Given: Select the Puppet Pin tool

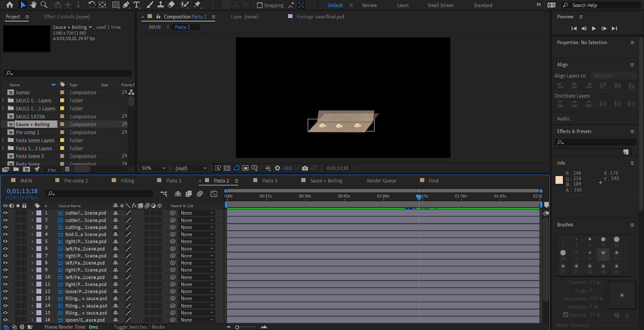Looking at the screenshot, I should click(197, 5).
